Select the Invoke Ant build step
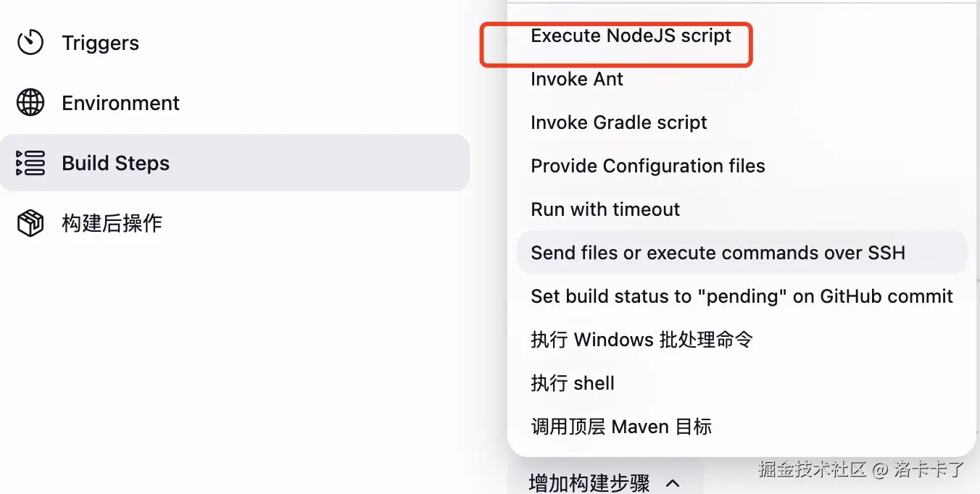This screenshot has width=980, height=494. [577, 79]
